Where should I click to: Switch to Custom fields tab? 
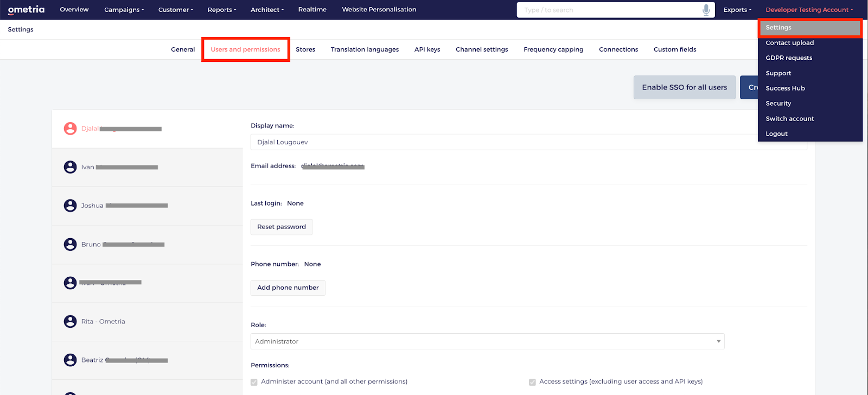click(x=675, y=49)
